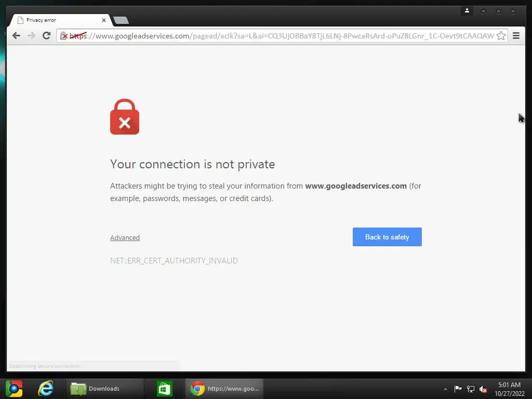532x399 pixels.
Task: Open the Chrome hamburger menu
Action: (516, 36)
